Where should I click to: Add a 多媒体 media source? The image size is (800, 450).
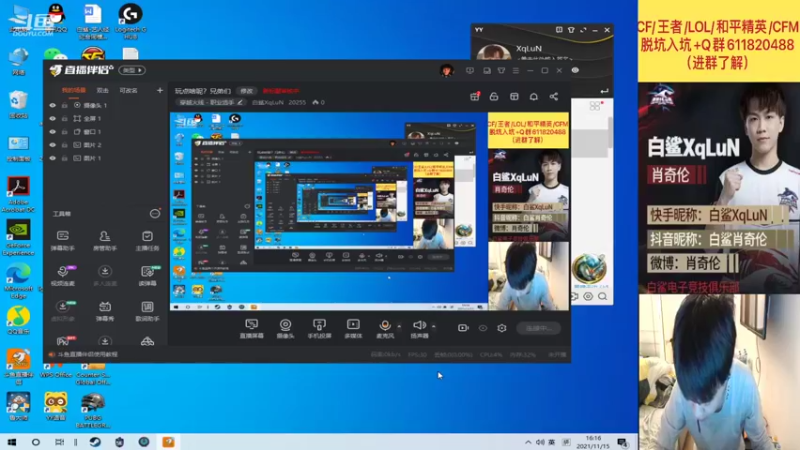[353, 329]
